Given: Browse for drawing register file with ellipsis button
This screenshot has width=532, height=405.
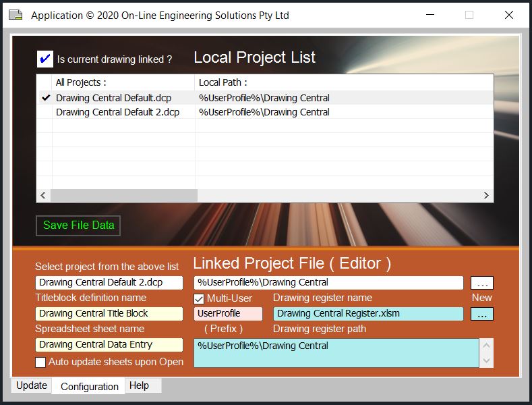Looking at the screenshot, I should pyautogui.click(x=481, y=314).
